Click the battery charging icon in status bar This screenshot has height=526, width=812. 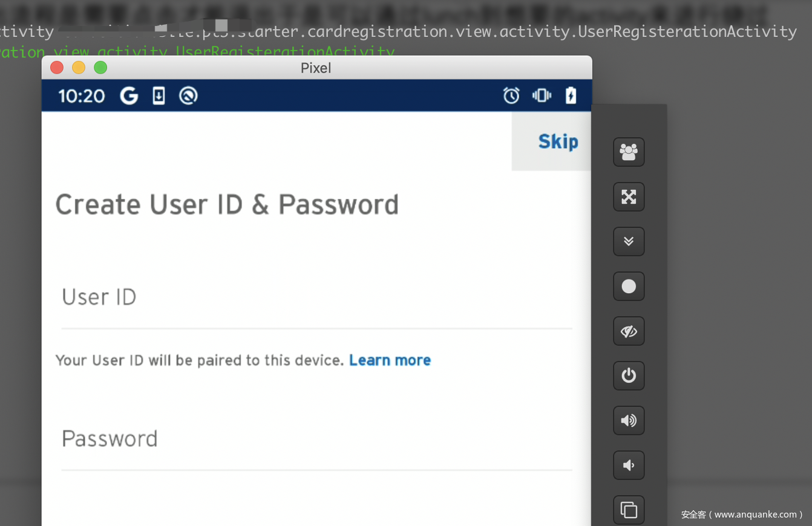(x=571, y=96)
